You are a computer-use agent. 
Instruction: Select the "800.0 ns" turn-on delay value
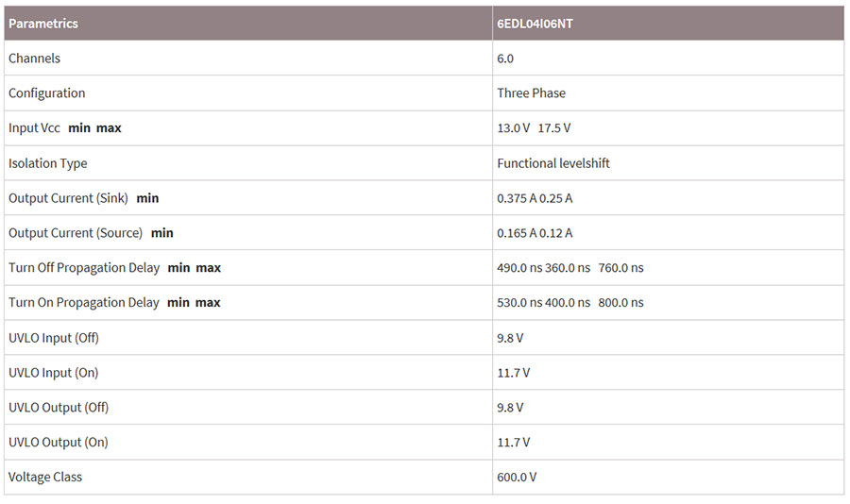point(620,303)
